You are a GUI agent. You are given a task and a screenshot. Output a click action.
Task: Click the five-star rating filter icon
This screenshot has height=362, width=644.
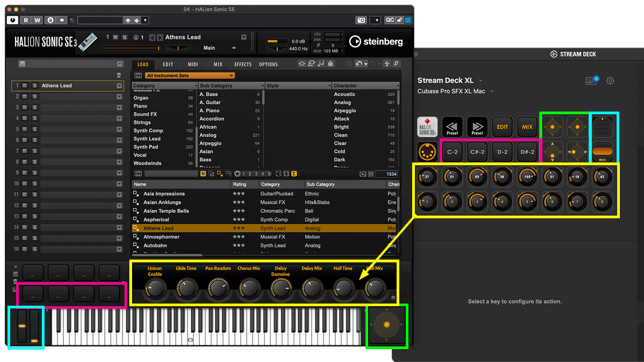tap(269, 174)
